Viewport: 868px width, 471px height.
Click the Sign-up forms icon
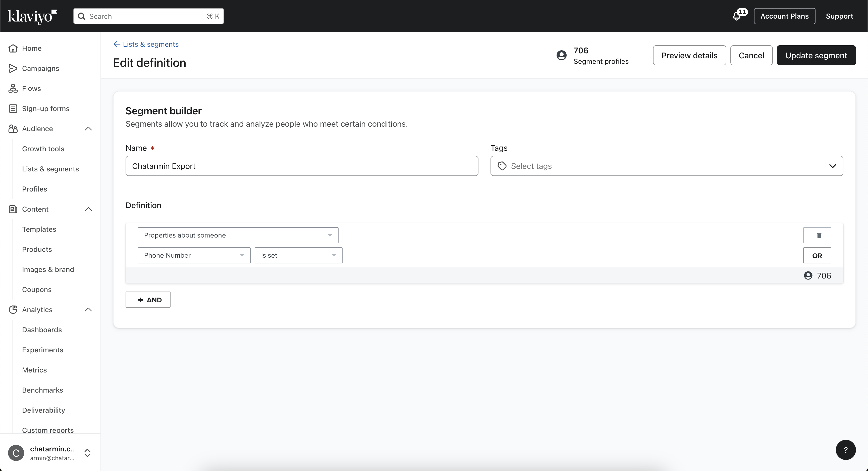[13, 109]
